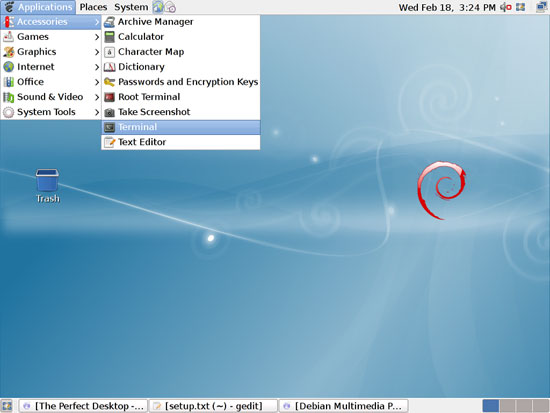Image resolution: width=550 pixels, height=413 pixels.
Task: Select the Trash desktop icon
Action: [47, 186]
